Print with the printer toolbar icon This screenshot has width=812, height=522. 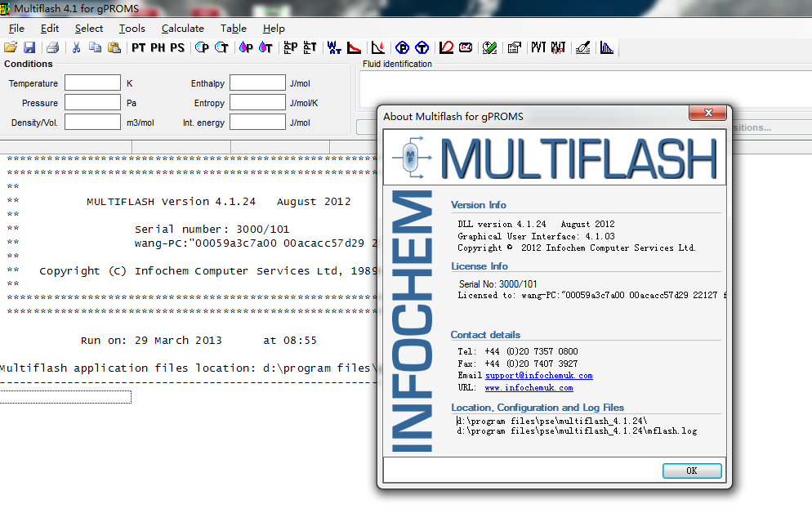(x=52, y=47)
